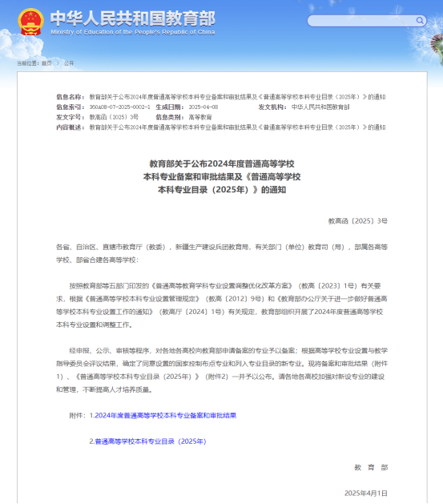Click the 附件： label

pos(78,415)
